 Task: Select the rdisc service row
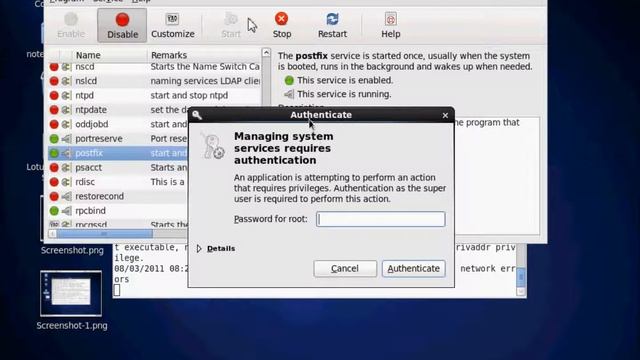[118, 182]
